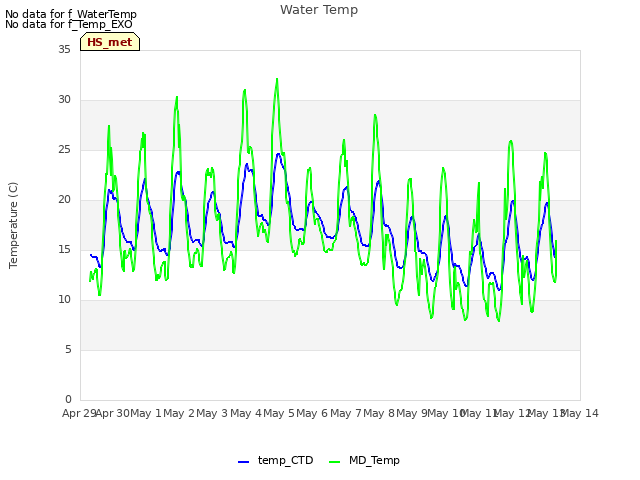Click the y-axis tick label 30
The image size is (640, 480).
[x=64, y=100]
